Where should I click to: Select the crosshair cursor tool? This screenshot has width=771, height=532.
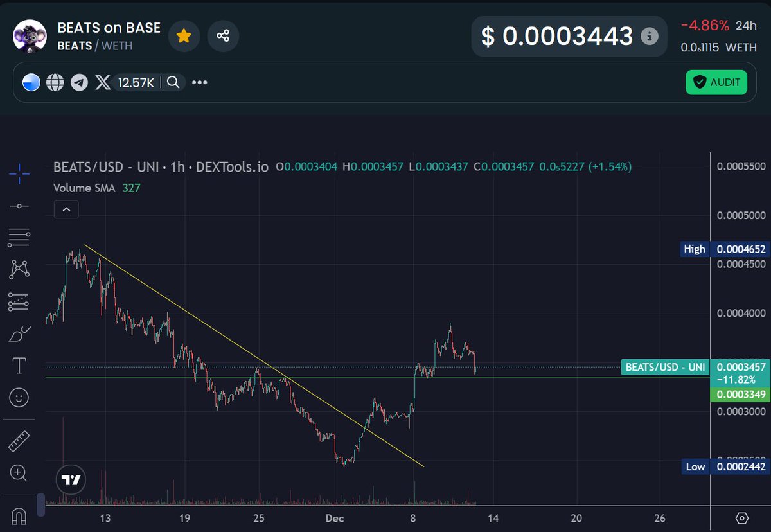click(19, 173)
